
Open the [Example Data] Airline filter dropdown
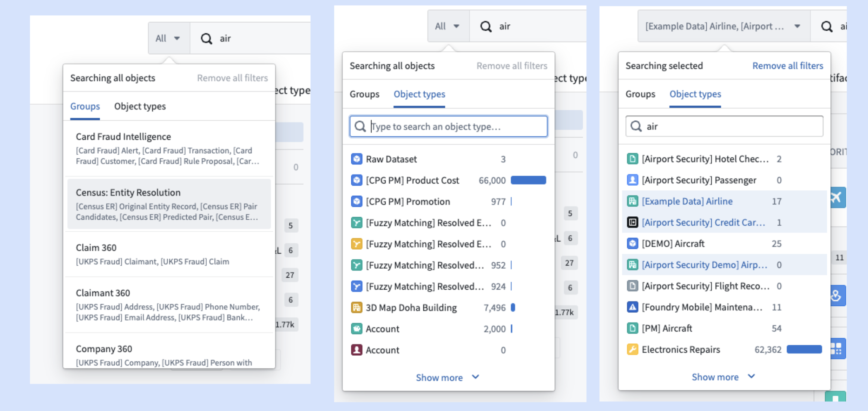point(724,26)
